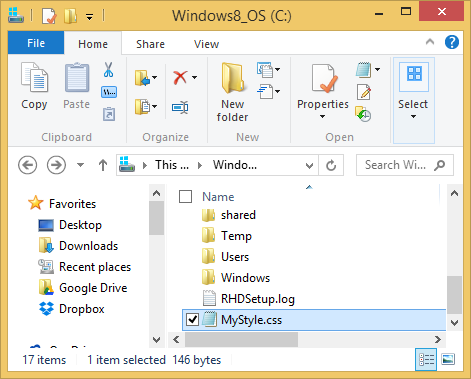This screenshot has width=471, height=379.
Task: Click the Paste shortcut icon
Action: (109, 114)
